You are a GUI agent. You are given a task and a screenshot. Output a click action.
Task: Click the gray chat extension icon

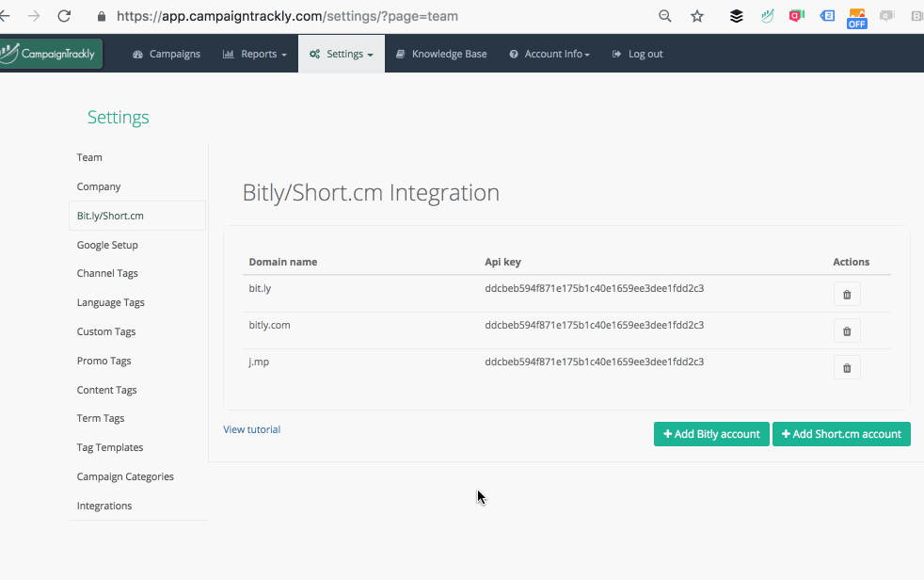coord(887,16)
